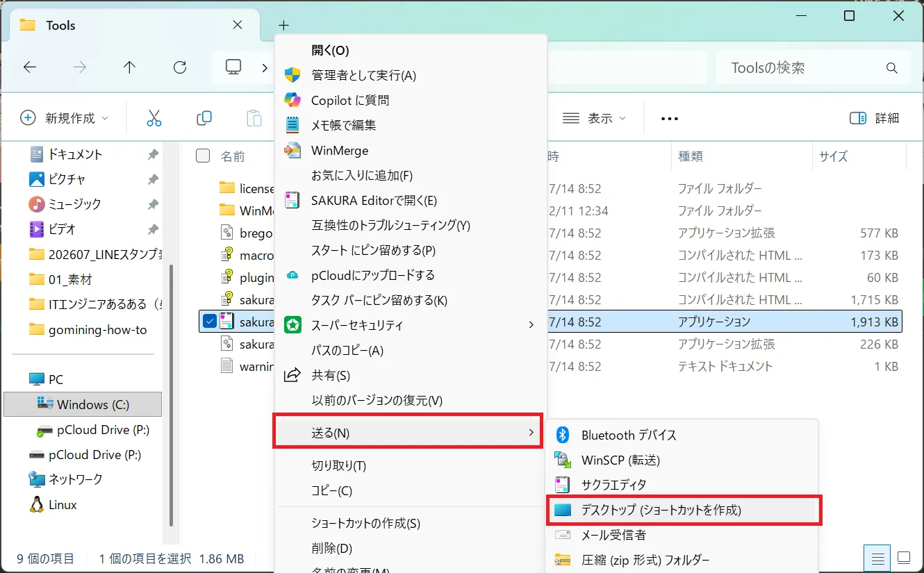Click the navigation pane vertical scrollbar
The height and width of the screenshot is (573, 924).
click(x=171, y=396)
